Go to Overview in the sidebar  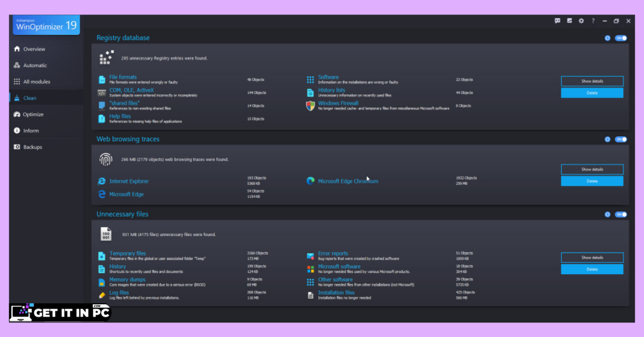tap(47, 49)
